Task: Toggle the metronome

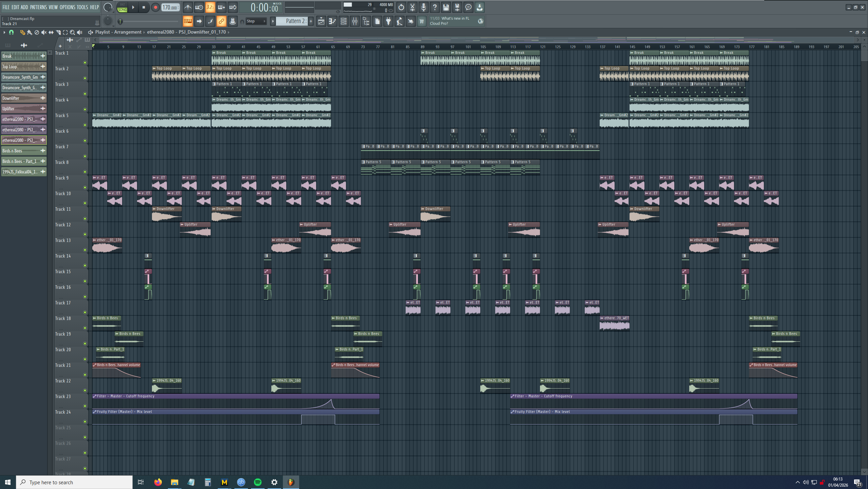Action: 188,7
